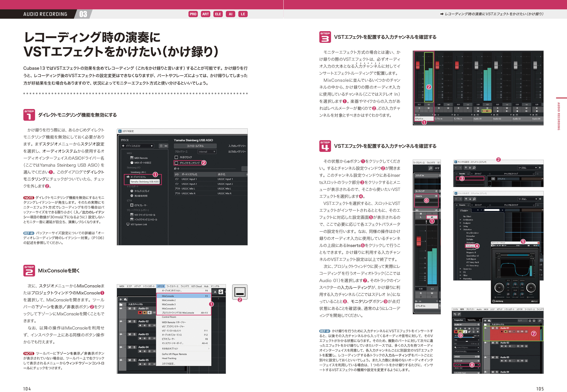This screenshot has height=392, width=567.
Task: Toggle the Inspector's Audio 01 monitor button
Action: click(460, 332)
